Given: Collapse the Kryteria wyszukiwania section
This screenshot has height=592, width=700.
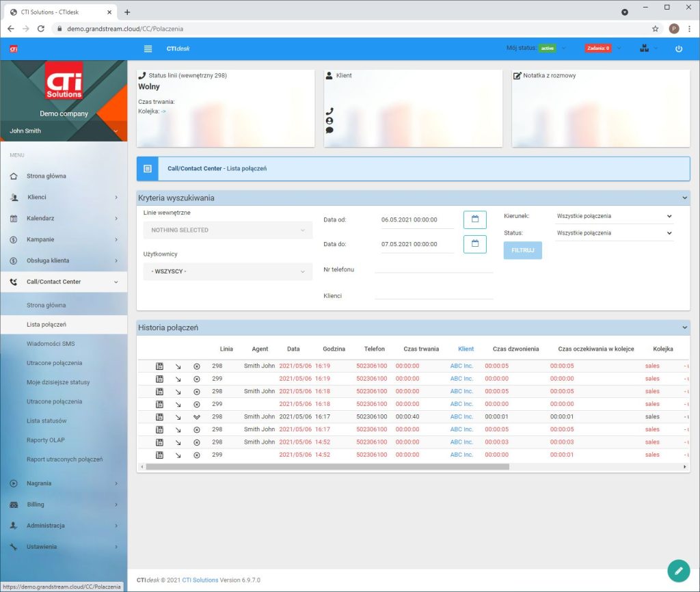Looking at the screenshot, I should click(684, 198).
